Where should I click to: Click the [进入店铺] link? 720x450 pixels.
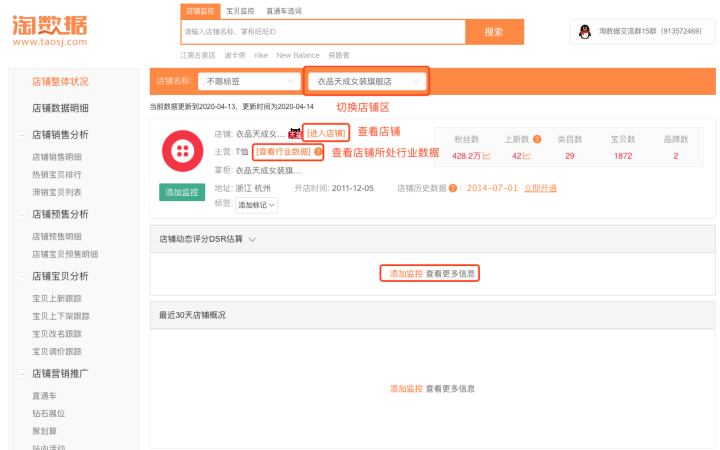[326, 133]
